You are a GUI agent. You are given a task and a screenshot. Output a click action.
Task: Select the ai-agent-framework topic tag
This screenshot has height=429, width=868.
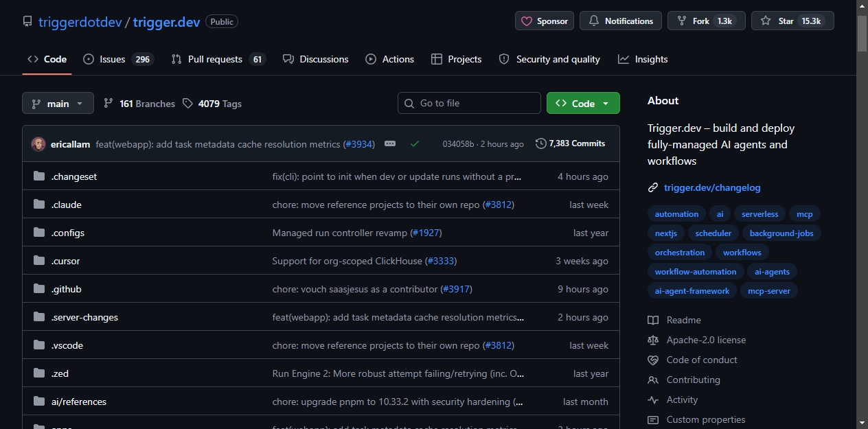pos(692,291)
